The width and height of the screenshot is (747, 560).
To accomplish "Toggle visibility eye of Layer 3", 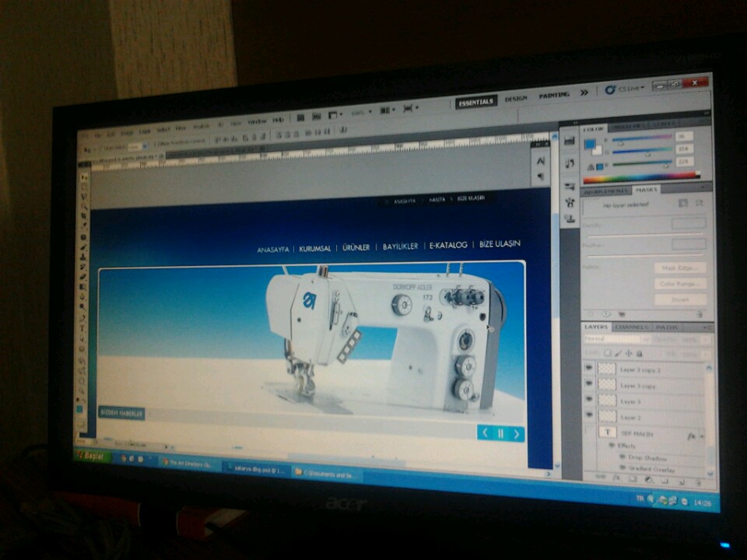I will point(589,399).
